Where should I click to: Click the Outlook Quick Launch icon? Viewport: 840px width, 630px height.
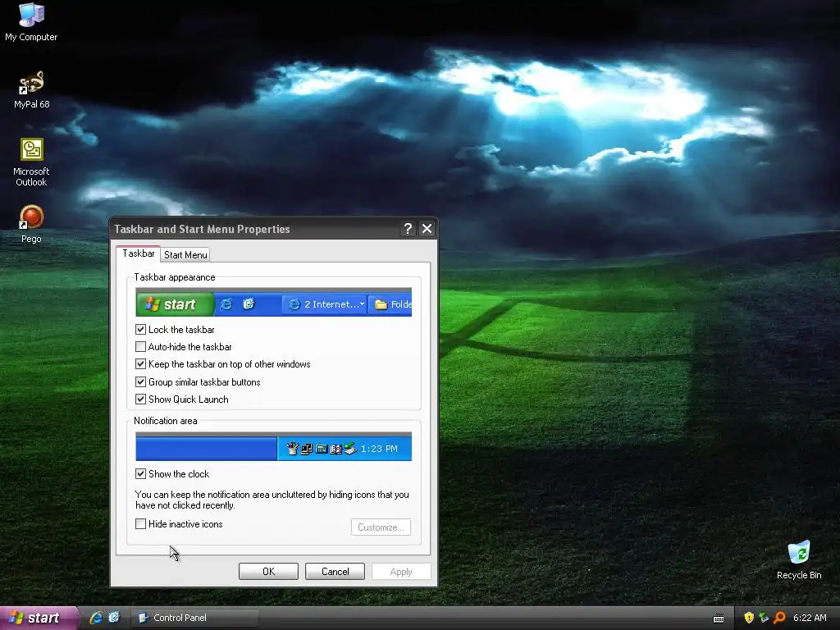[x=114, y=618]
